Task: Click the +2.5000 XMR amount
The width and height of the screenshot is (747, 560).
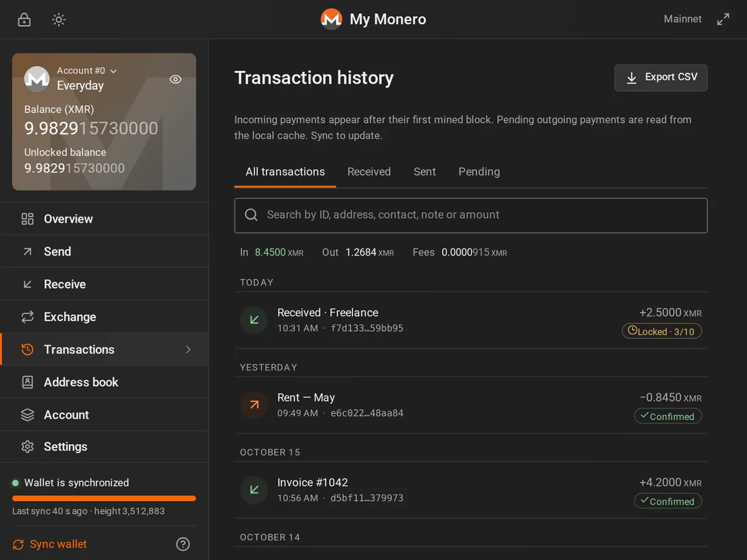Action: 670,313
